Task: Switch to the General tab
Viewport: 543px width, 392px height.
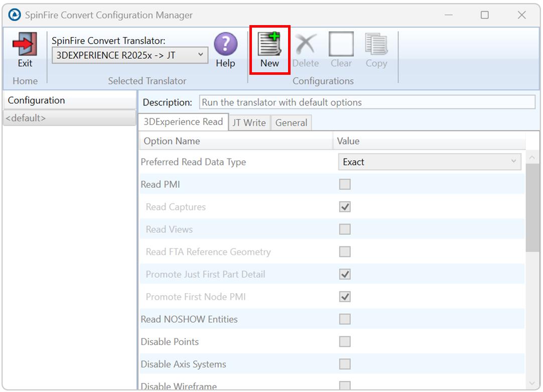Action: (x=291, y=122)
